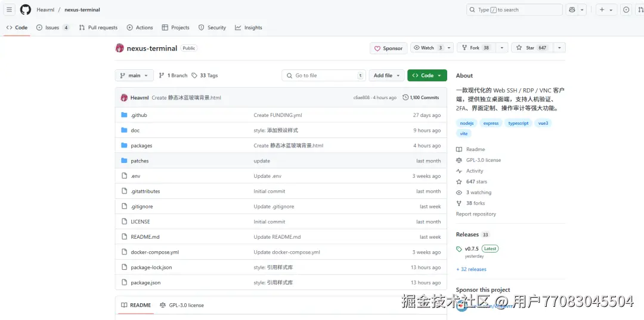Focus the Go to file search field

coord(324,75)
